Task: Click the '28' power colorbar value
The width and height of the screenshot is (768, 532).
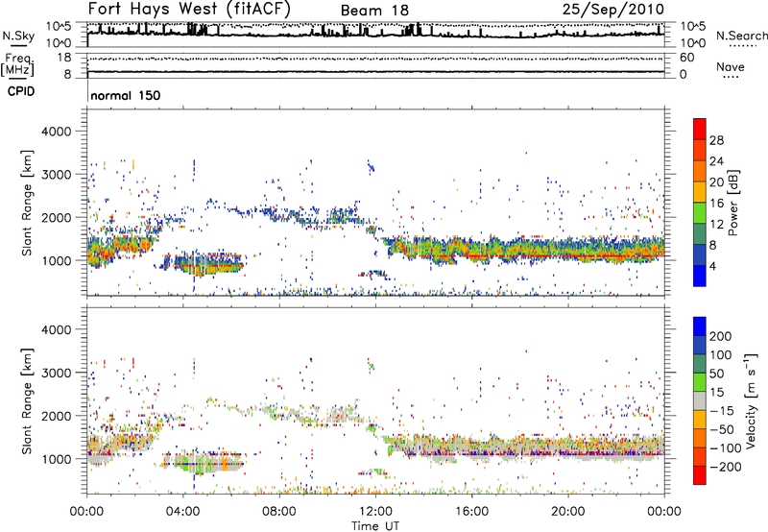Action: 716,140
